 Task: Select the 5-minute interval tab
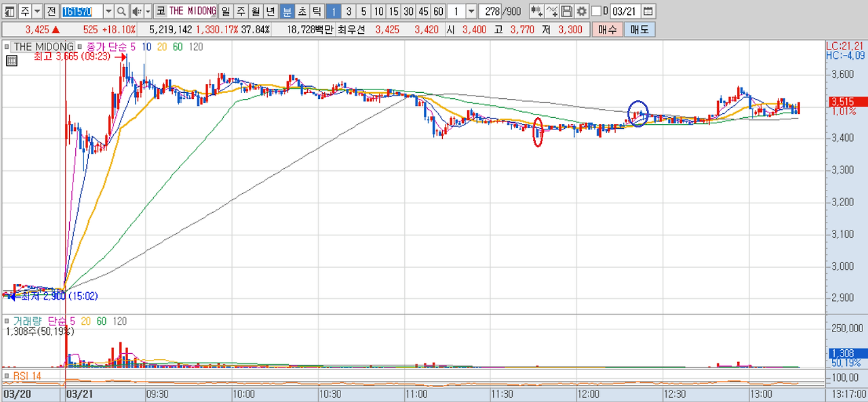click(x=363, y=12)
